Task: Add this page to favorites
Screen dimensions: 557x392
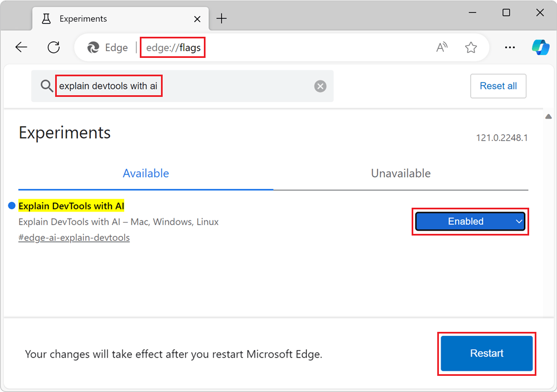Action: pos(471,47)
